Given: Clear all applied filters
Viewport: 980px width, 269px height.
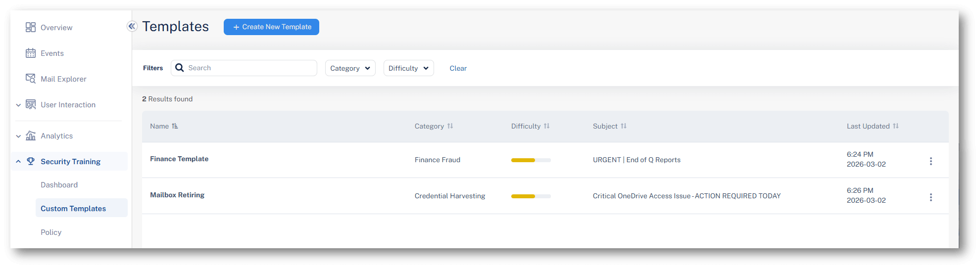Looking at the screenshot, I should pyautogui.click(x=458, y=68).
